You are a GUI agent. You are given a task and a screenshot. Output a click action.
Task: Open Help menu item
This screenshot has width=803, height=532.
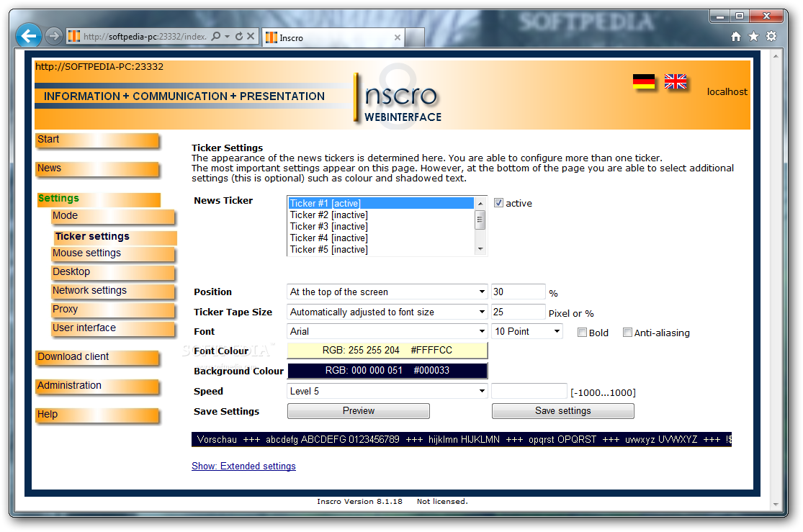(x=97, y=415)
